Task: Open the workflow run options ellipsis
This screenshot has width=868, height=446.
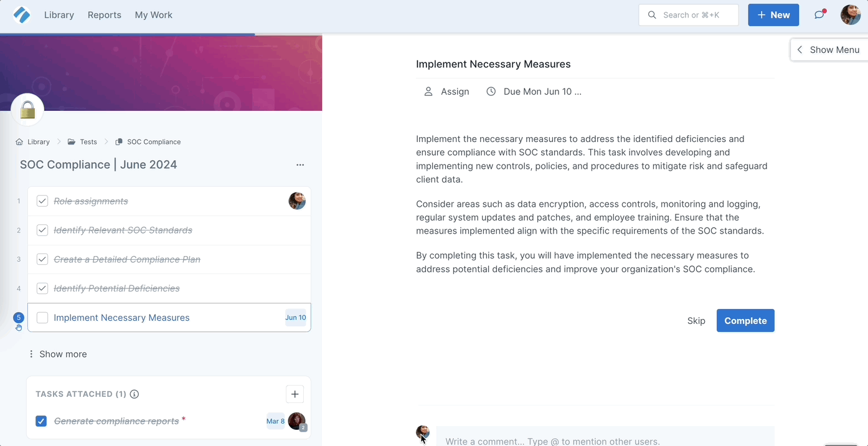Action: coord(300,165)
